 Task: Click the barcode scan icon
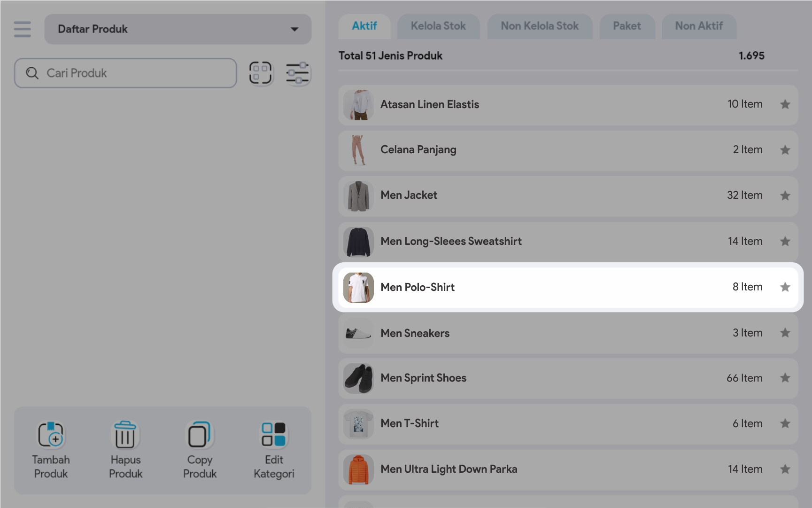pos(260,73)
